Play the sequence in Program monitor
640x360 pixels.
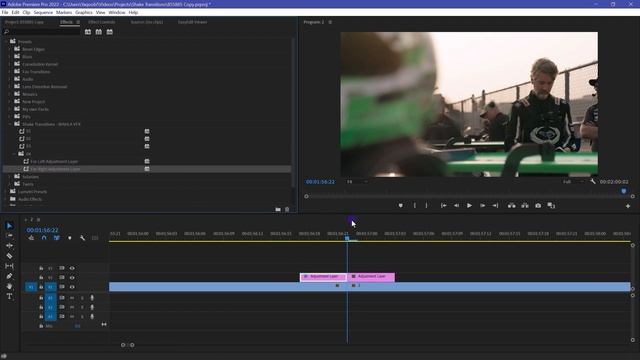[469, 206]
